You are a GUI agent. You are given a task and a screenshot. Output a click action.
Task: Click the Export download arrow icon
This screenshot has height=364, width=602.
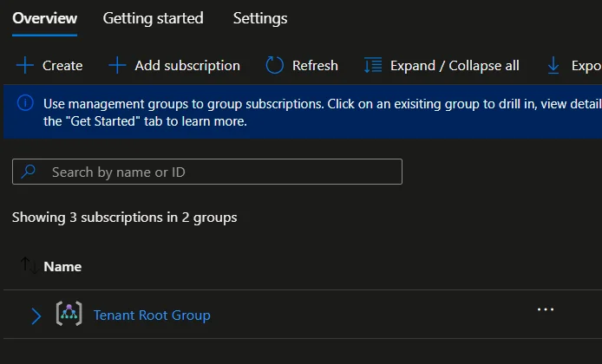[553, 65]
